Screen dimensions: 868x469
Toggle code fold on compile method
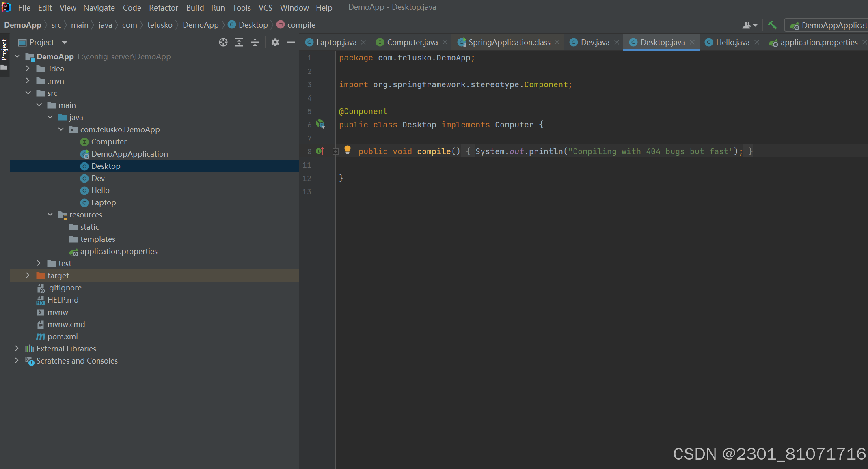click(x=336, y=151)
